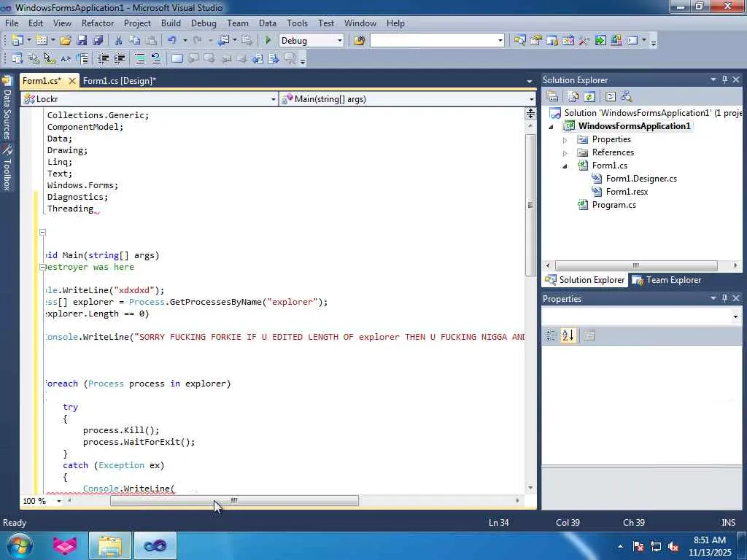This screenshot has height=560, width=747.
Task: Switch to the Form1.cs [Design]* tab
Action: pyautogui.click(x=120, y=80)
